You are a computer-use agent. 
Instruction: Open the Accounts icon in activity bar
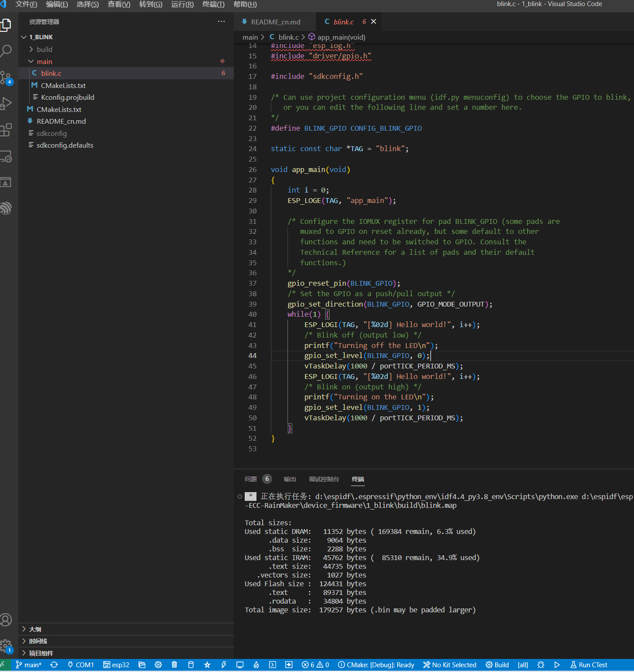6,619
